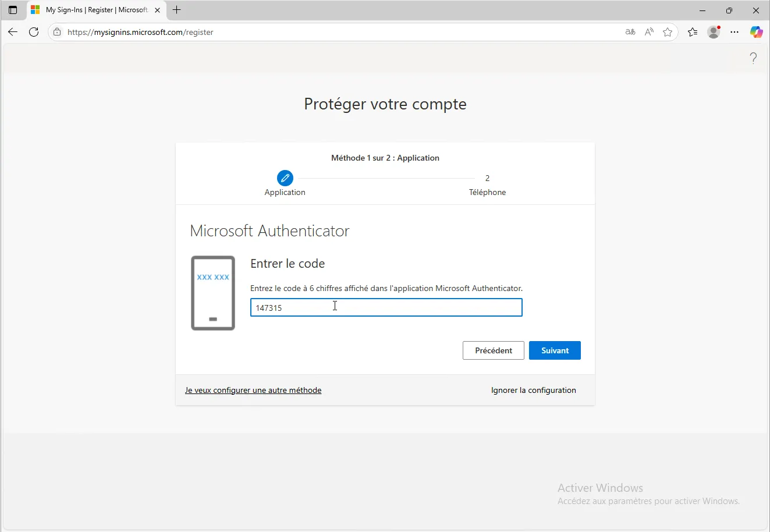Reload the page with the refresh icon
The image size is (770, 532).
pos(34,32)
